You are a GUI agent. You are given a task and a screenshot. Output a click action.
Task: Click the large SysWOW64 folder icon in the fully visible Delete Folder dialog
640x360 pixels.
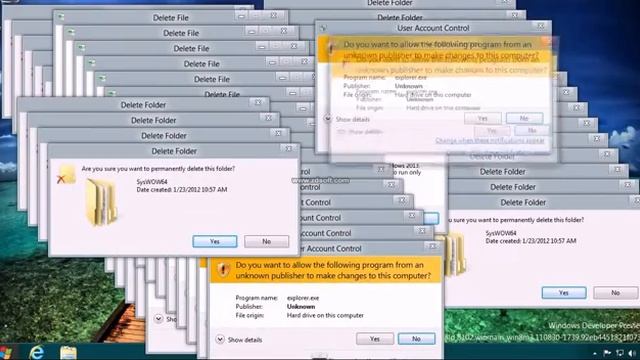[x=101, y=202]
